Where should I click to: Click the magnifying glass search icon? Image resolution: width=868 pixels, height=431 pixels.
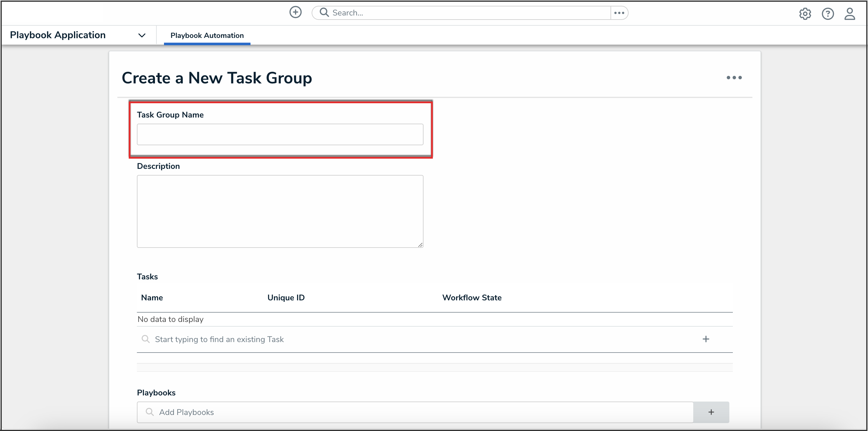[x=324, y=13]
